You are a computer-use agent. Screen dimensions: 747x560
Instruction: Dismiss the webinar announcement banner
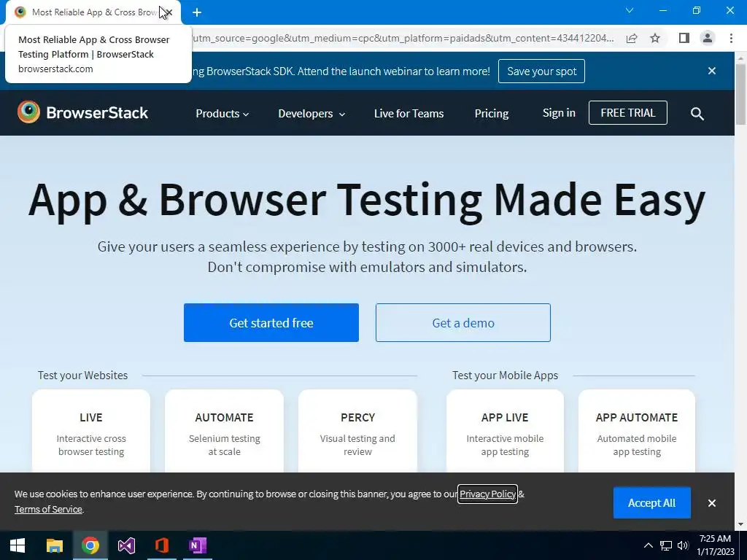click(x=712, y=71)
